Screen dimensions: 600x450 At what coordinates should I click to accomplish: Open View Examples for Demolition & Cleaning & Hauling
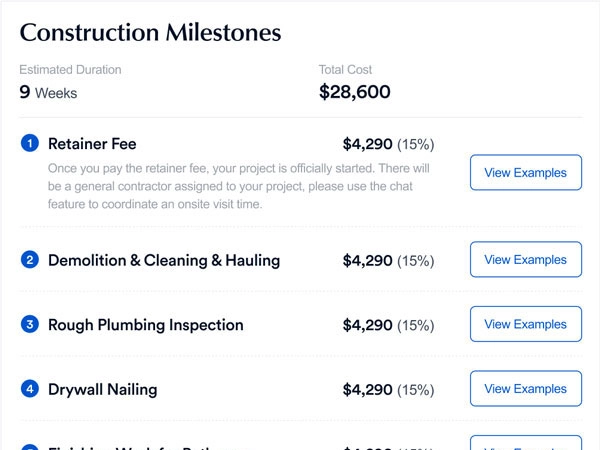pos(525,260)
